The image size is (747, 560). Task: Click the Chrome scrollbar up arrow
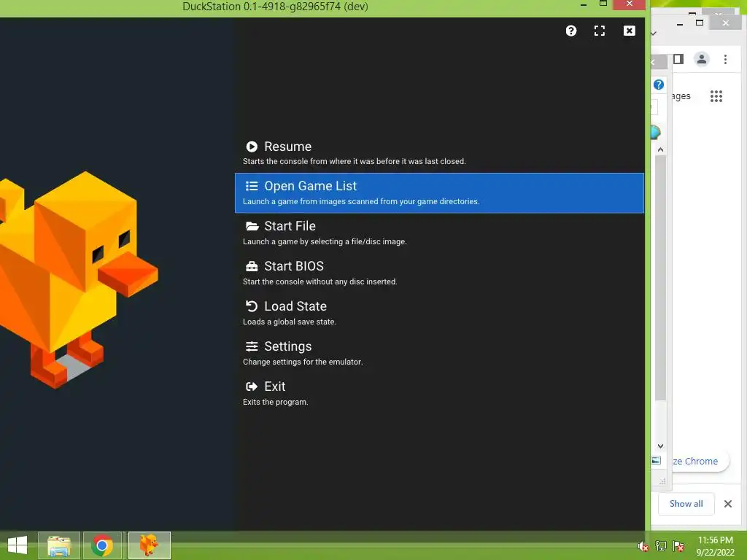[x=660, y=149]
